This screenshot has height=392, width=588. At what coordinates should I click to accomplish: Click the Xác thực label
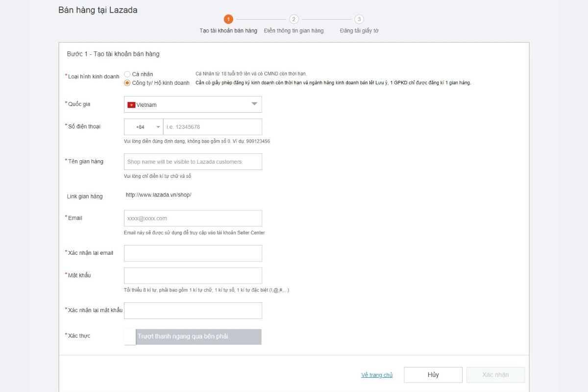click(79, 336)
